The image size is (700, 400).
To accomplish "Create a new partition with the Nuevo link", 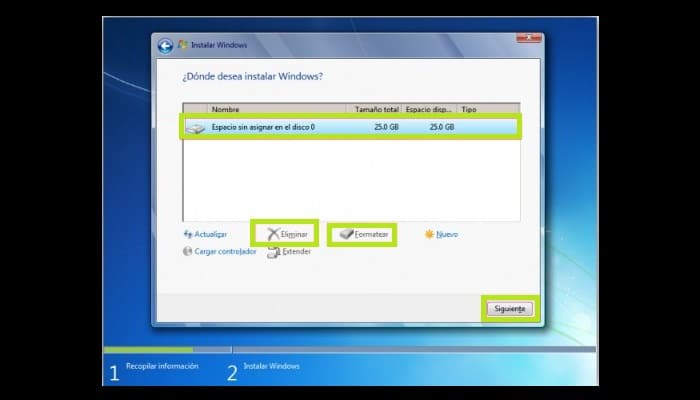I will [x=447, y=234].
